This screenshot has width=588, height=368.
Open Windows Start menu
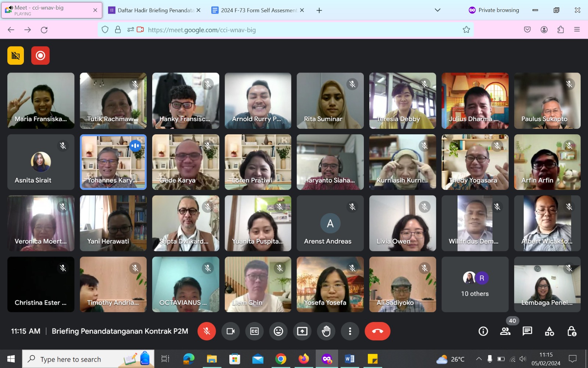coord(11,359)
